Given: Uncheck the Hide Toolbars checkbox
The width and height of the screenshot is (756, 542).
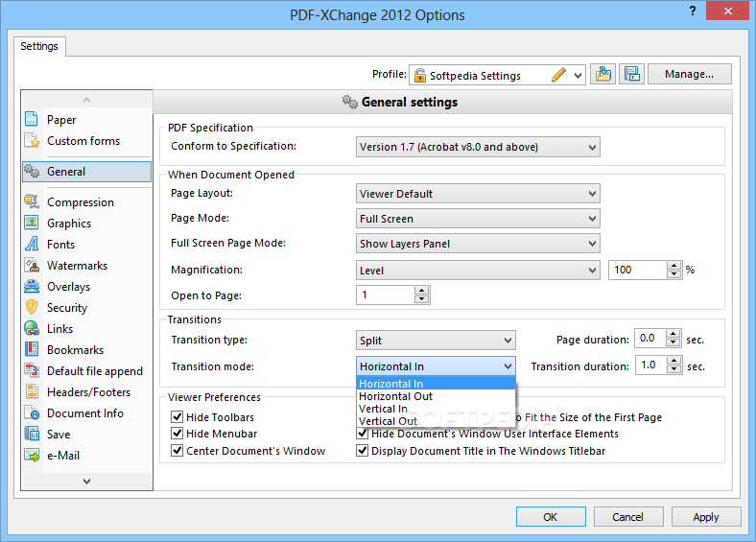Looking at the screenshot, I should tap(177, 416).
